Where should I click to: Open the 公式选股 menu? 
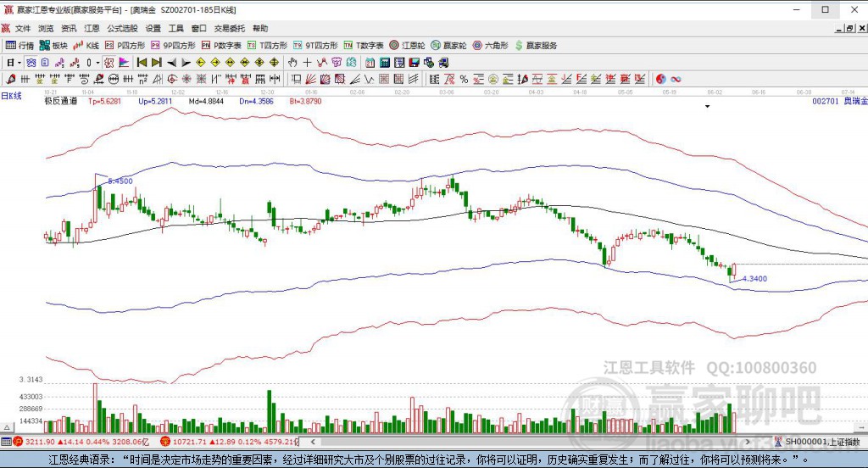(122, 28)
